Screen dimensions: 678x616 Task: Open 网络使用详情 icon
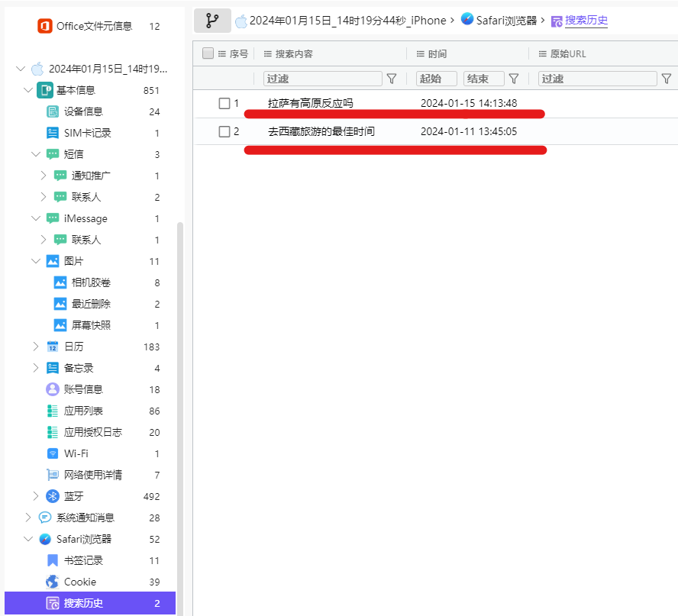point(53,475)
